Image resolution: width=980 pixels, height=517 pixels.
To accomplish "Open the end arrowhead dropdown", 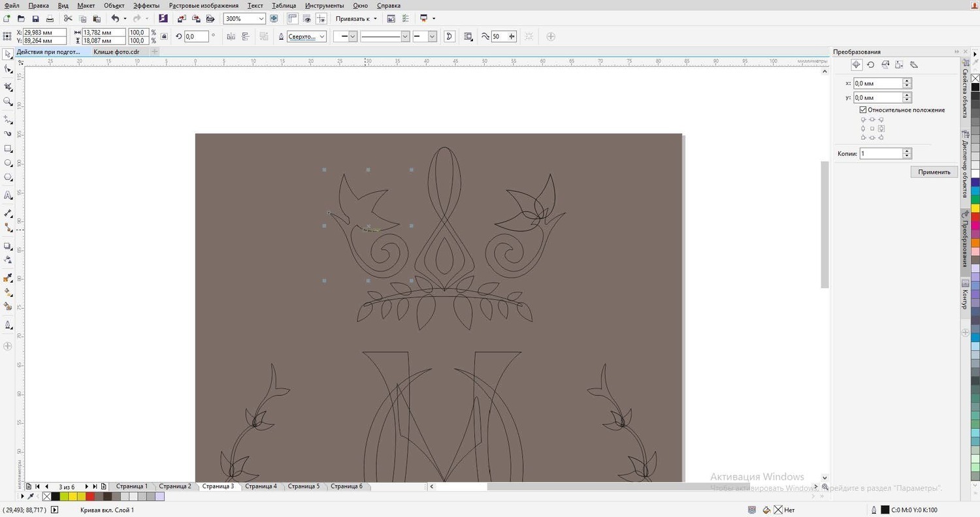I will (x=432, y=37).
